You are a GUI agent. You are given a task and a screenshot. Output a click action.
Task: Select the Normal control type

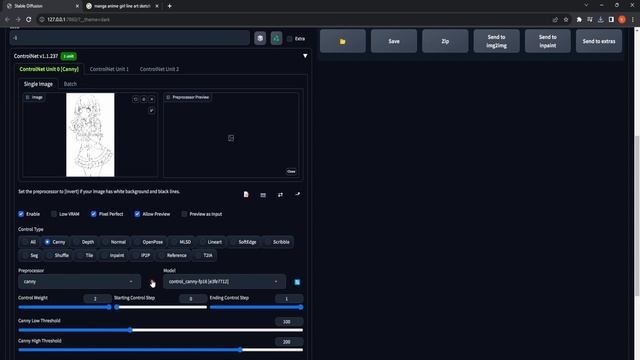[x=114, y=242]
